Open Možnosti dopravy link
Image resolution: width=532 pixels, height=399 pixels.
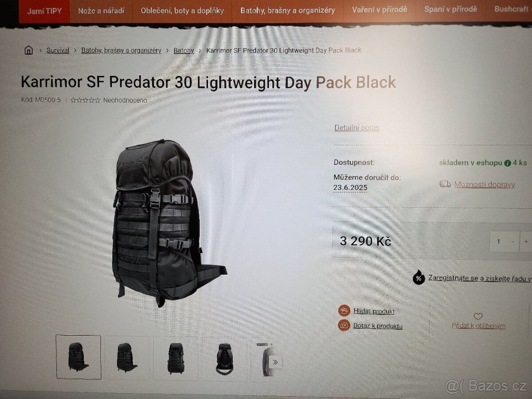tap(485, 184)
